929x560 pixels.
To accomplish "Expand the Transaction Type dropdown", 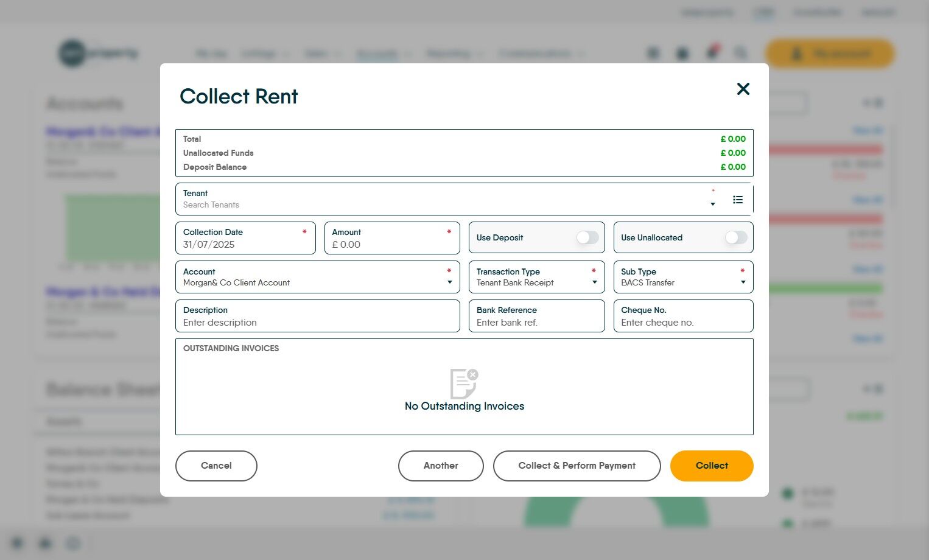I will (537, 277).
